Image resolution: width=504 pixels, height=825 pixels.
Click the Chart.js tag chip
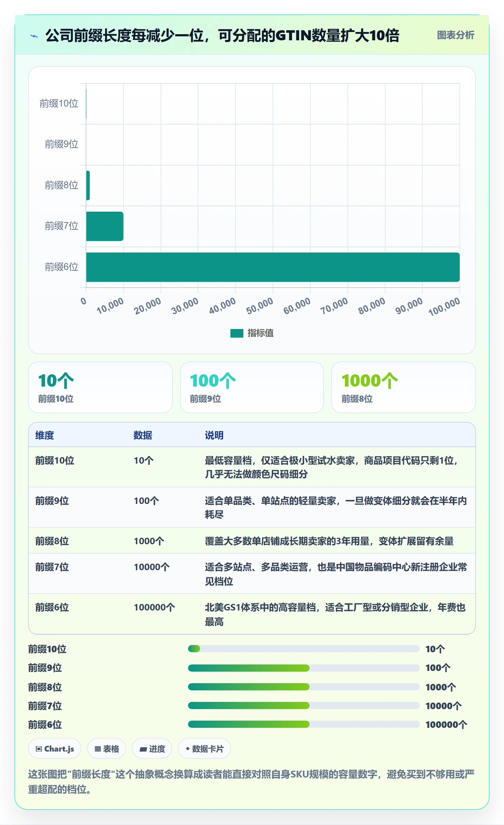point(55,749)
